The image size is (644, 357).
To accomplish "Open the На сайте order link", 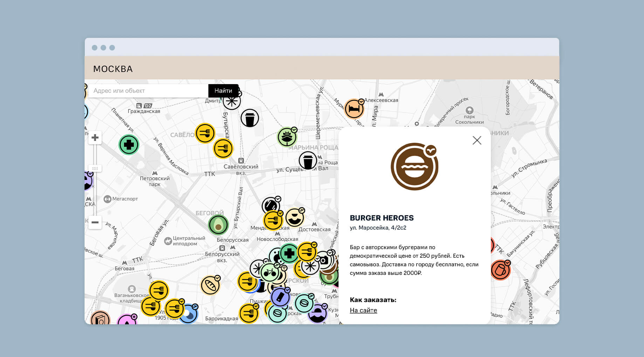I will pyautogui.click(x=363, y=310).
